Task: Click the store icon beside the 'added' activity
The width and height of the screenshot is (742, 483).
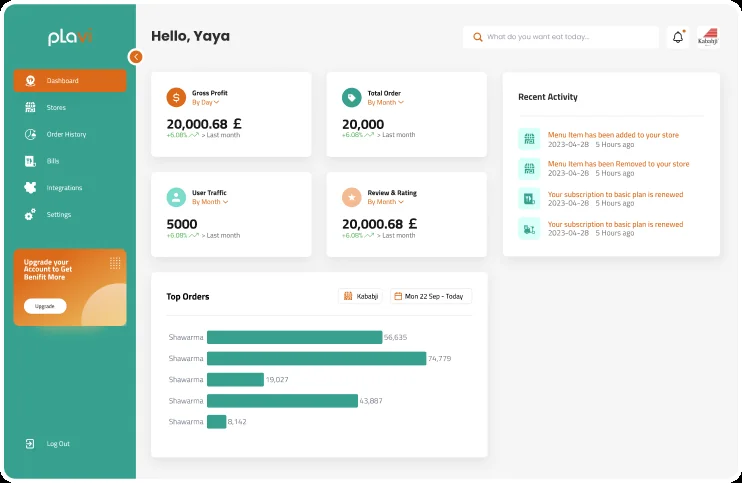Action: click(x=529, y=139)
